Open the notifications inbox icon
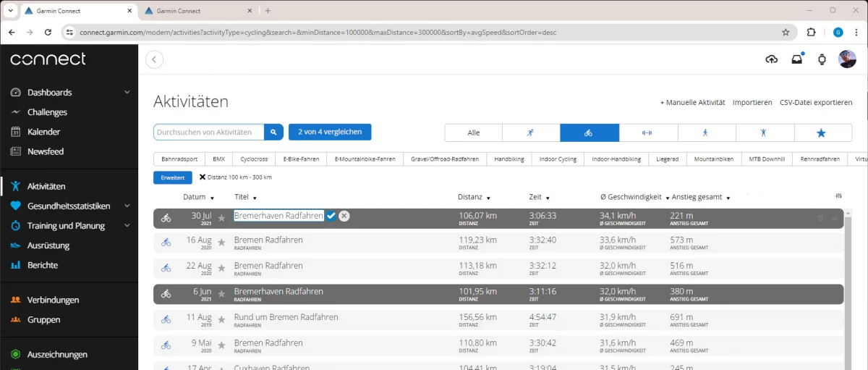This screenshot has height=370, width=868. (796, 59)
